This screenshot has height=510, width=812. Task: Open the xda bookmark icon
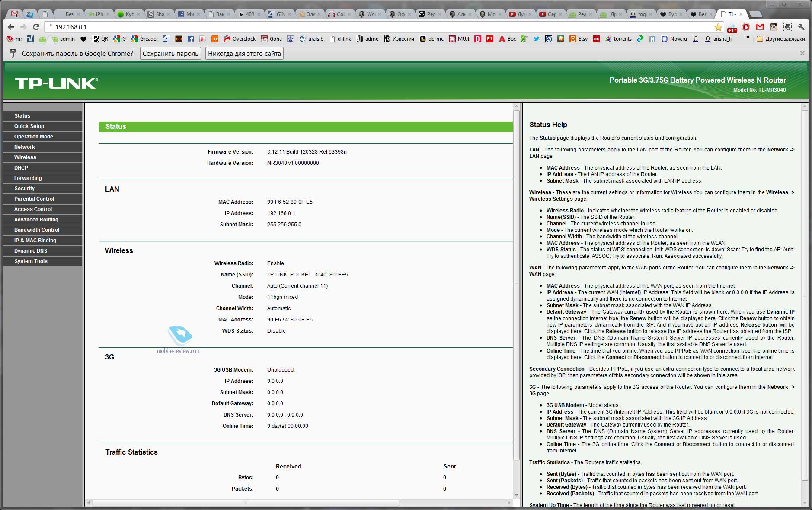(178, 39)
